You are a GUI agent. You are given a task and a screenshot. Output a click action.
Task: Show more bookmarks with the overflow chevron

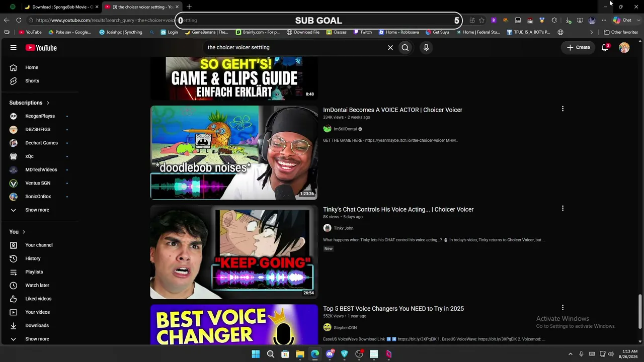click(x=592, y=32)
